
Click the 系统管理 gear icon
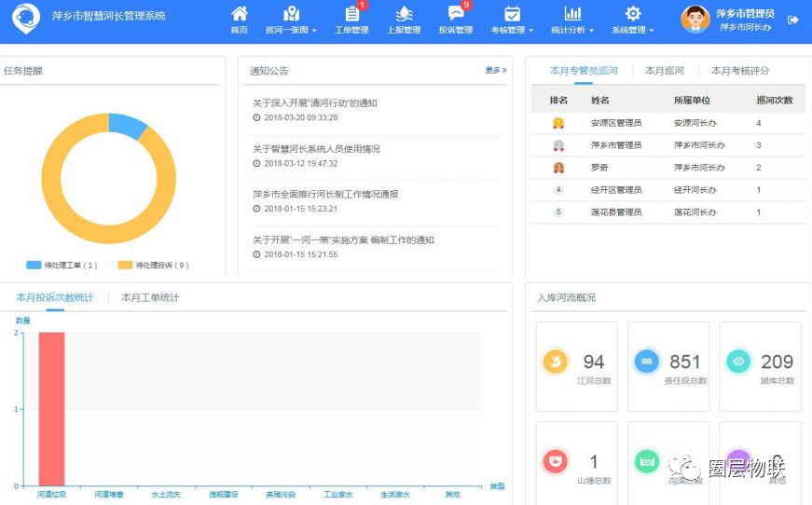click(x=633, y=14)
